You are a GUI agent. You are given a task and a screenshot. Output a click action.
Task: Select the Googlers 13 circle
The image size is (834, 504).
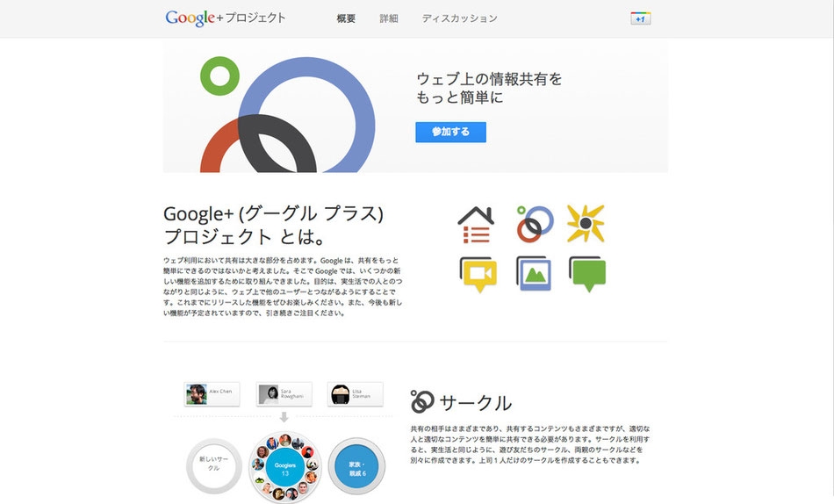[285, 468]
